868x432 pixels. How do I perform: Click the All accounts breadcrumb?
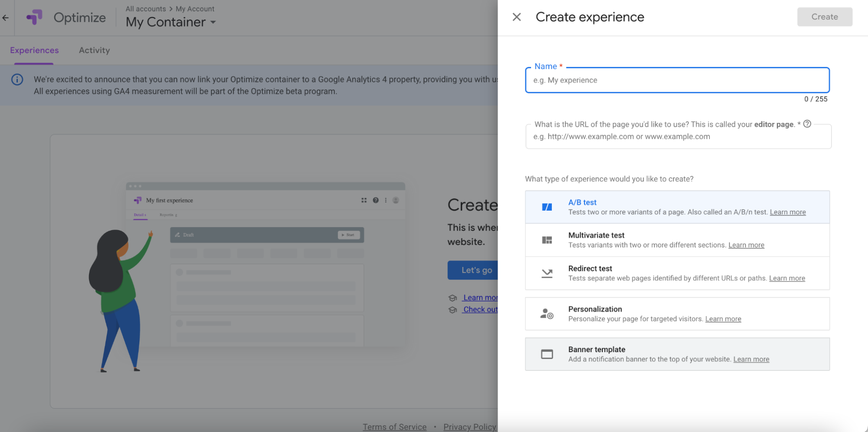tap(145, 9)
